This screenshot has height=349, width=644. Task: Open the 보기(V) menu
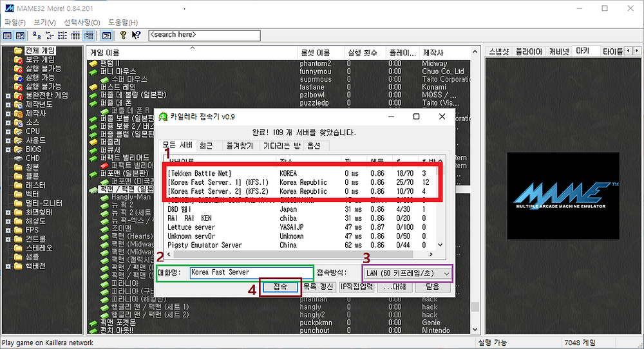(44, 22)
